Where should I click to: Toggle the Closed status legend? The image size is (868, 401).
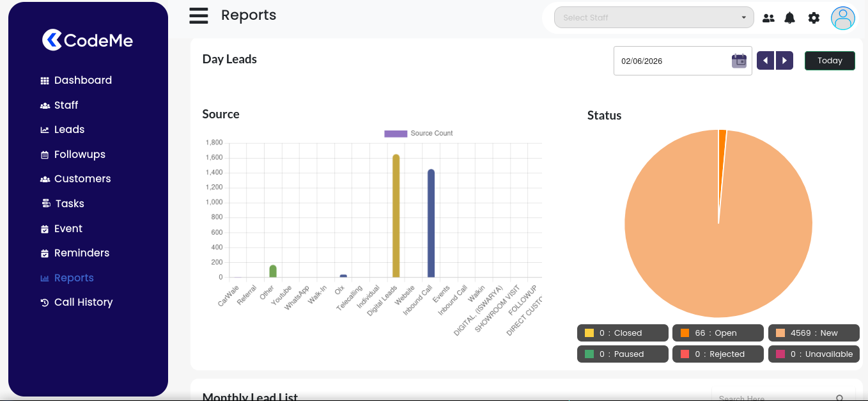[623, 333]
